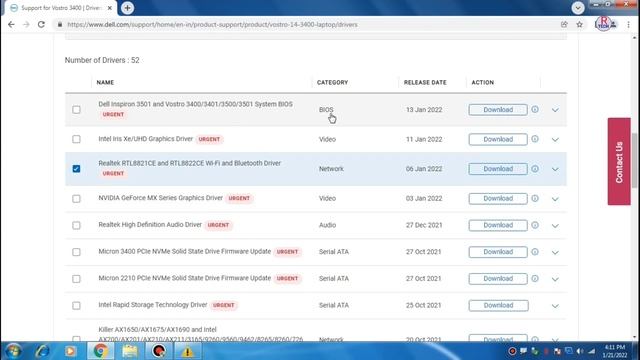Expand the System BIOS row details
This screenshot has height=360, width=640.
coord(555,110)
